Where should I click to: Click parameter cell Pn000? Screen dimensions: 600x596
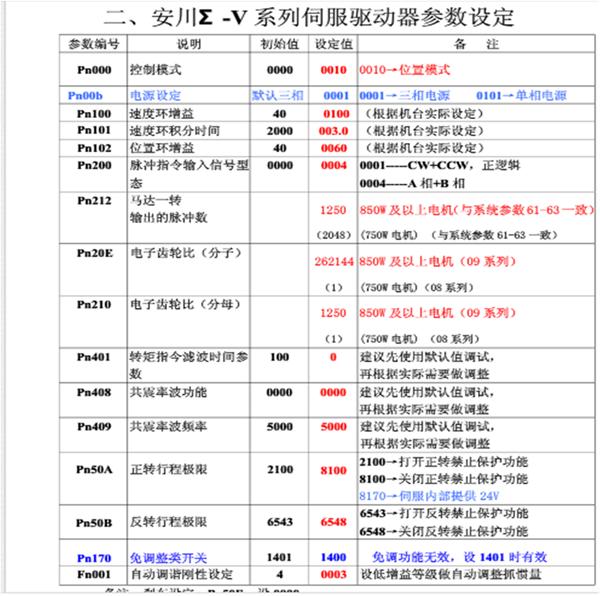[x=94, y=70]
